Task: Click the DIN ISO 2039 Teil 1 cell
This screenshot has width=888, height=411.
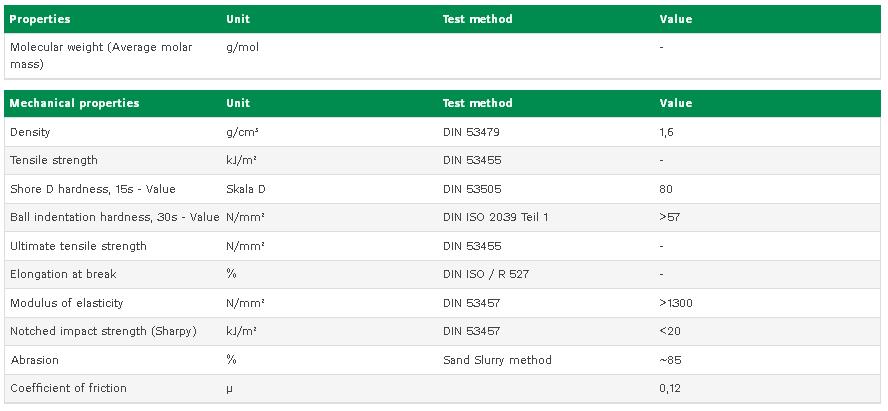Action: [496, 217]
